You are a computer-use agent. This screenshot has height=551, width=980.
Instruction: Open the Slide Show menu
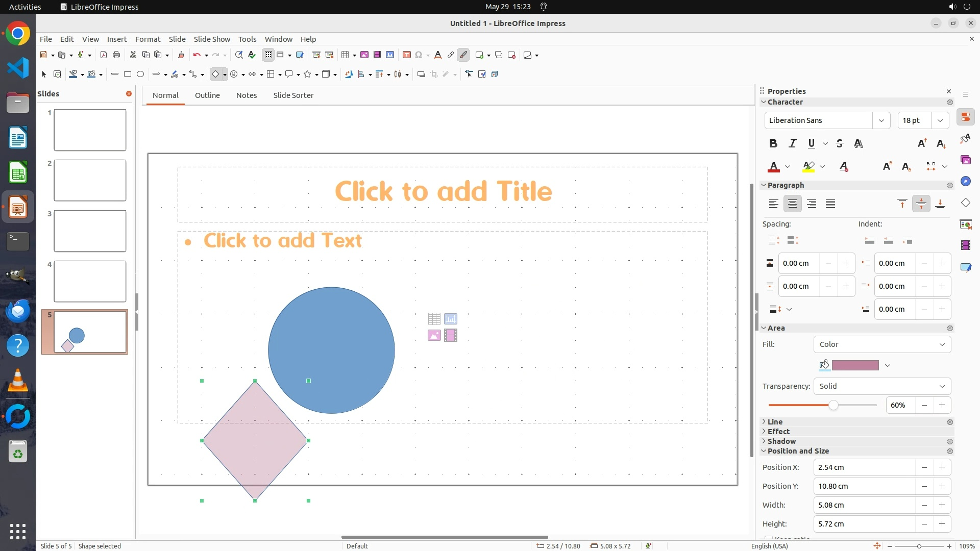(212, 39)
